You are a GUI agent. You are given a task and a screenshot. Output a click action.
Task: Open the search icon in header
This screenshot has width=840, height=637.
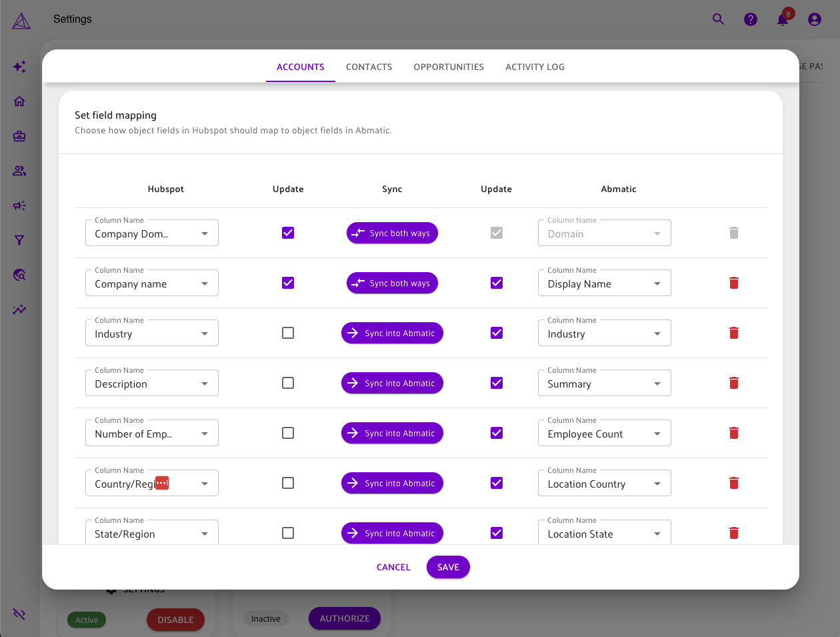[718, 19]
